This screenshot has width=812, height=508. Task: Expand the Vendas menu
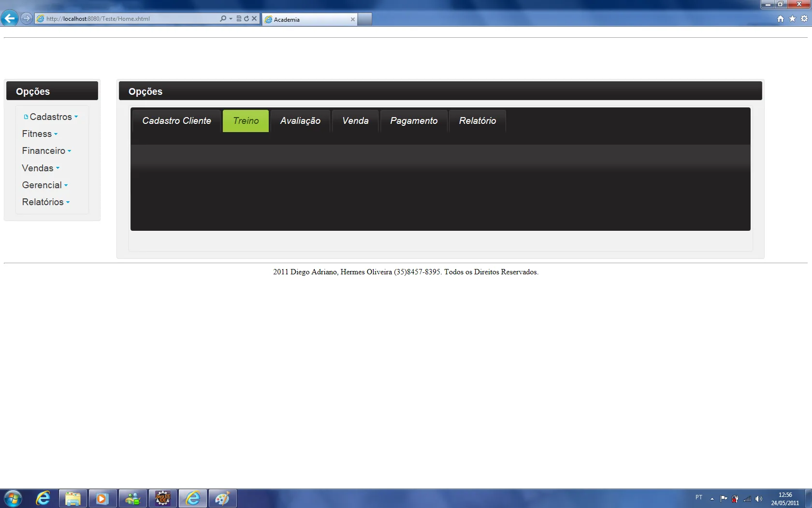pos(41,168)
